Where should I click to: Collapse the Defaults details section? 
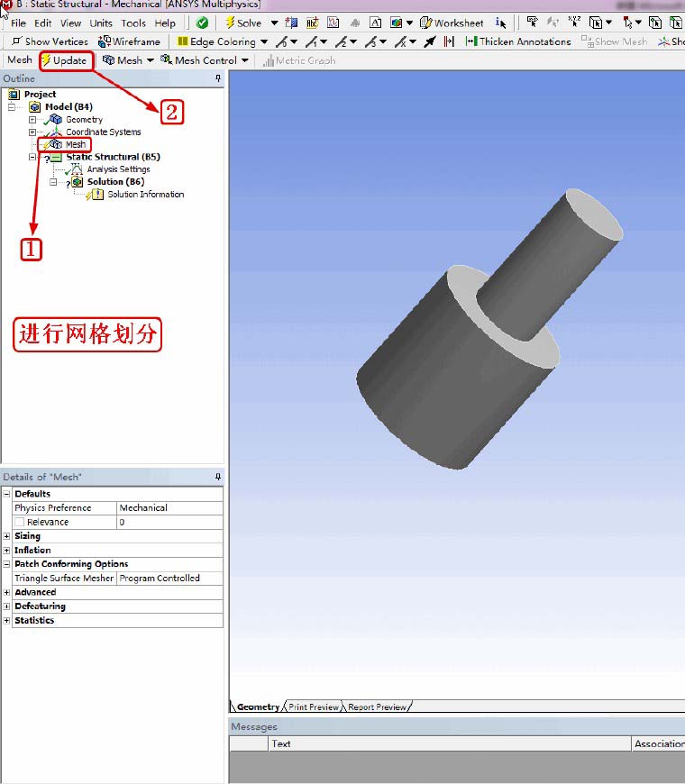click(x=6, y=494)
